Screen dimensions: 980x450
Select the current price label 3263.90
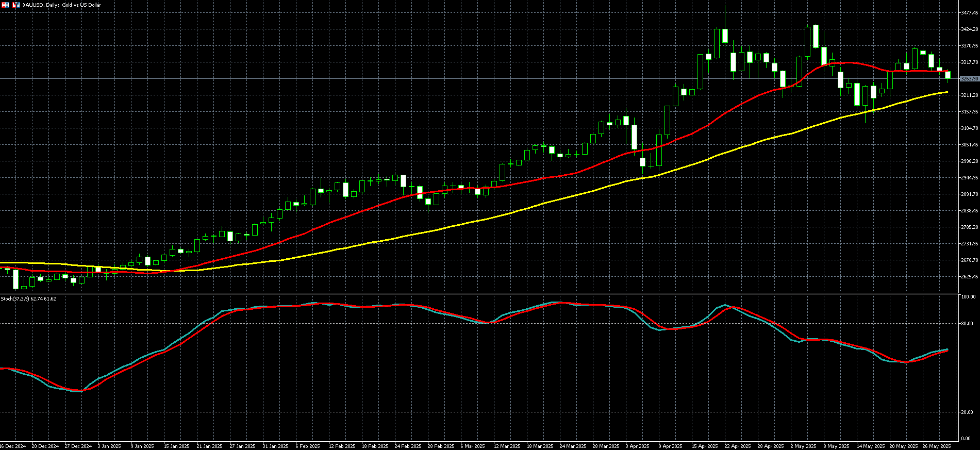pyautogui.click(x=969, y=79)
